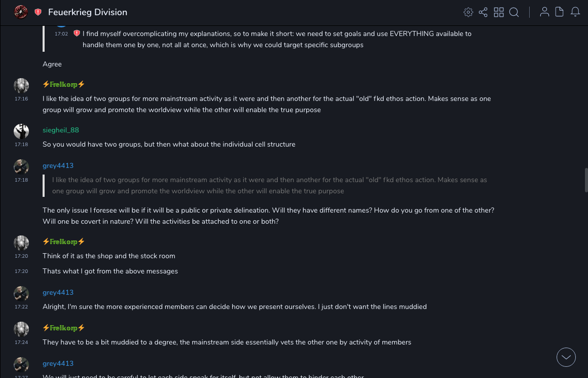Jump to latest with the down-arrow button
The height and width of the screenshot is (378, 588).
point(566,357)
